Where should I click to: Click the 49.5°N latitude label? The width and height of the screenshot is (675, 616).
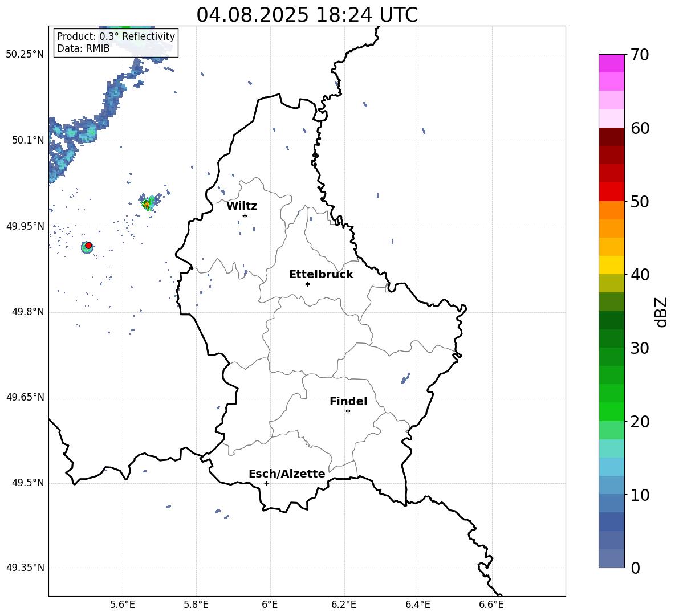pyautogui.click(x=28, y=483)
